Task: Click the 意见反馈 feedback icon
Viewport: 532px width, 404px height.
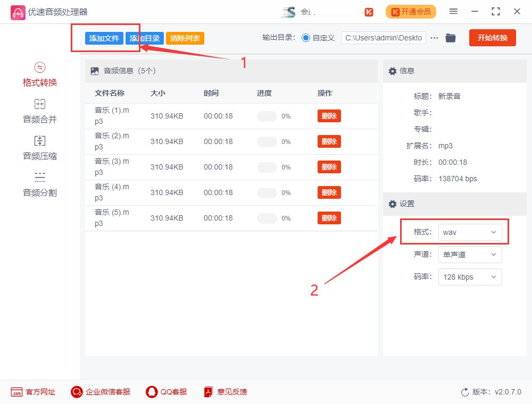Action: click(207, 392)
